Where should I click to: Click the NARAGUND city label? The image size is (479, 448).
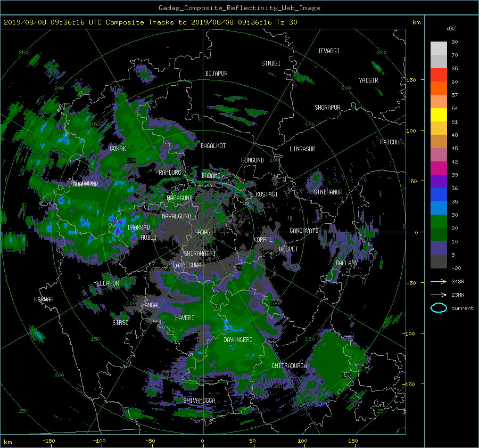[180, 198]
